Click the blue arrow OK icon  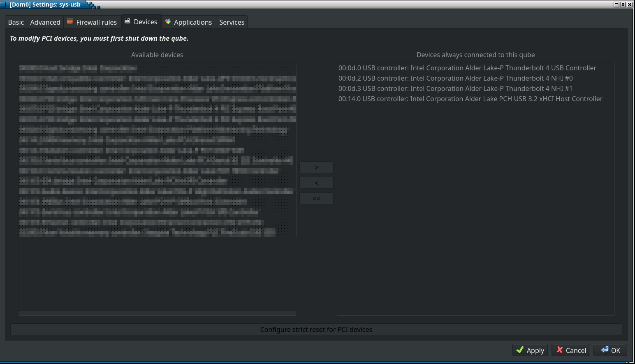tap(604, 350)
